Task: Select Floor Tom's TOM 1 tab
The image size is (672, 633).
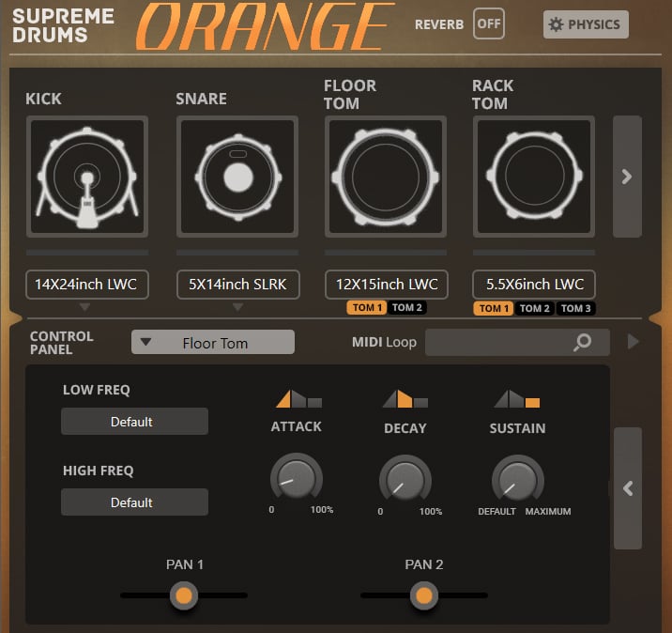Action: 366,308
